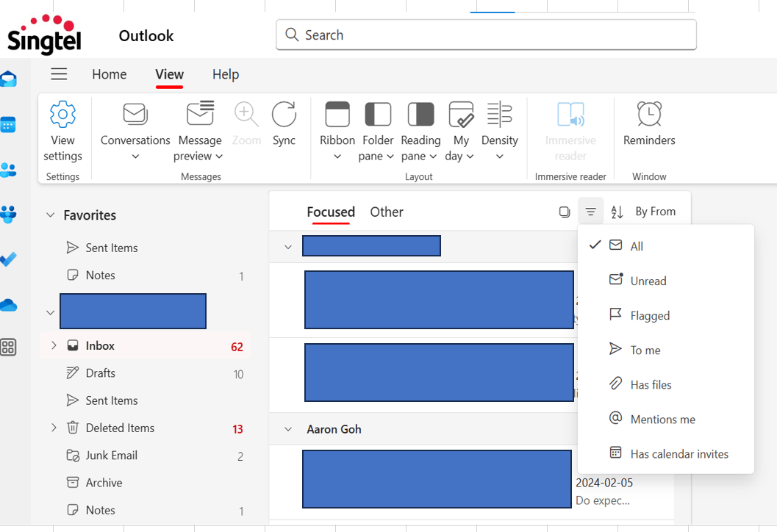Filter messages by Flagged
Viewport: 777px width, 532px height.
tap(665, 315)
